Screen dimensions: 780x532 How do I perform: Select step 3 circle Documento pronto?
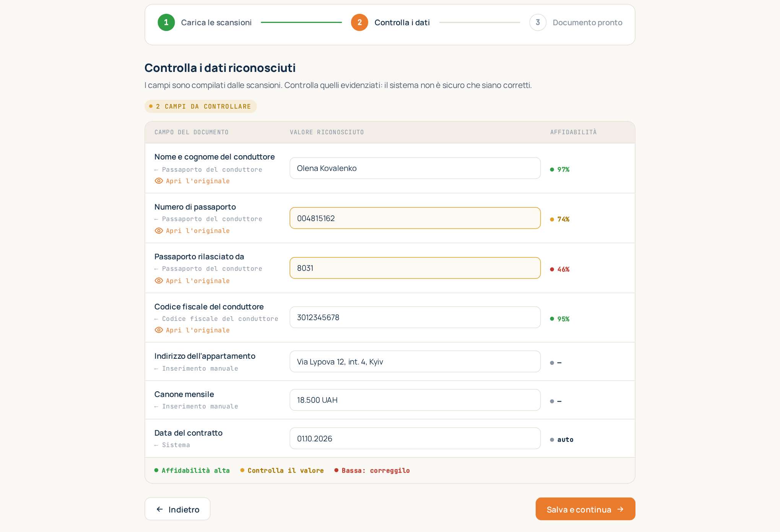(x=538, y=23)
